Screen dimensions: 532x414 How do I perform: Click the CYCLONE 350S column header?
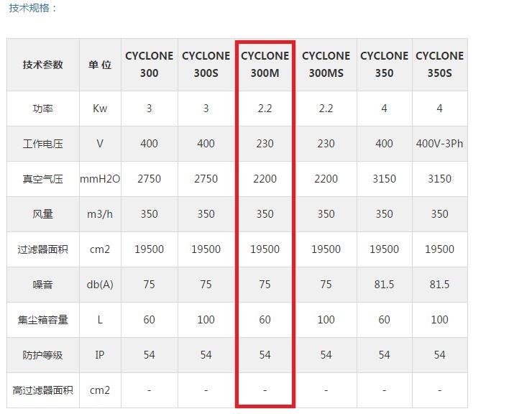pyautogui.click(x=440, y=65)
